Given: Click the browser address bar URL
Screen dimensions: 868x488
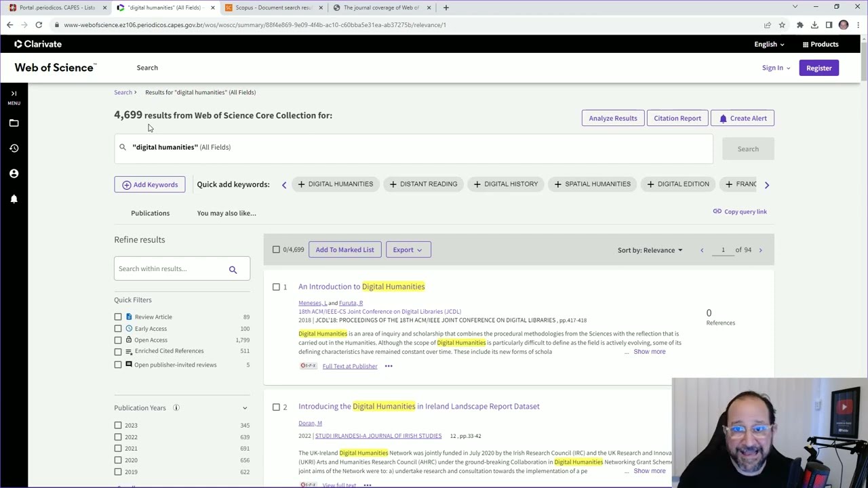Looking at the screenshot, I should pos(255,25).
